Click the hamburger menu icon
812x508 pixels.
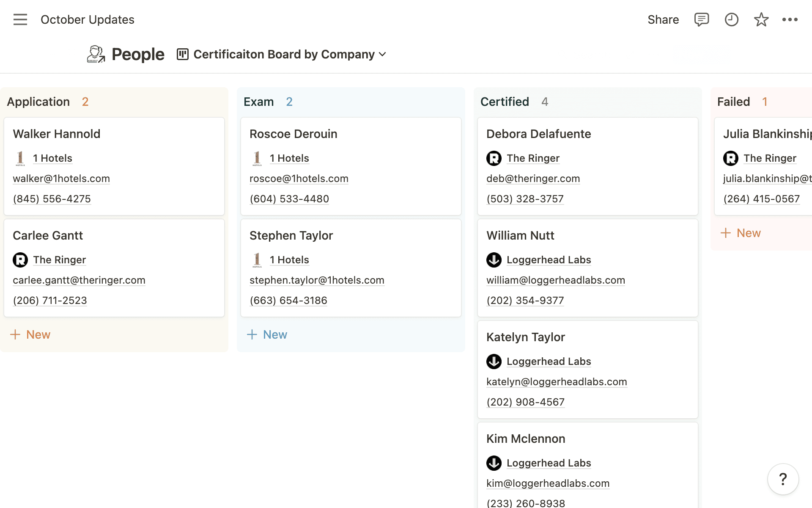coord(20,19)
